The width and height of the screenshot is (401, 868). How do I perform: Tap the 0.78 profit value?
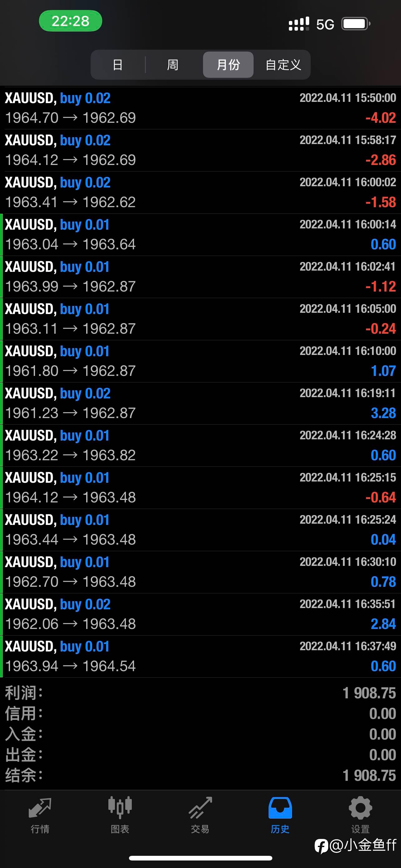pos(383,581)
